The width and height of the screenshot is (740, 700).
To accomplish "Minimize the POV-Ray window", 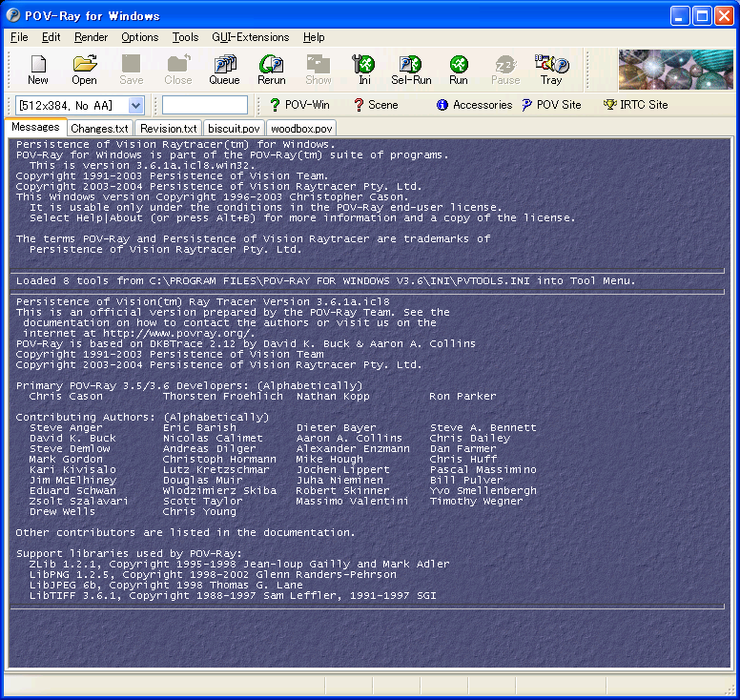I will coord(679,16).
